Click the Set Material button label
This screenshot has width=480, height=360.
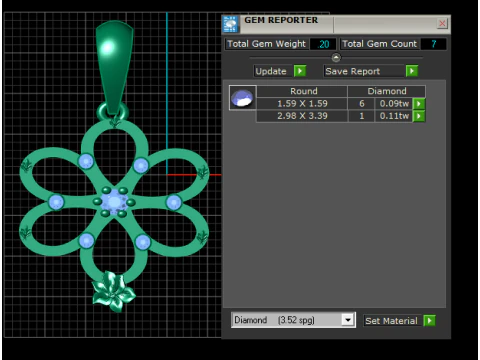pyautogui.click(x=391, y=321)
